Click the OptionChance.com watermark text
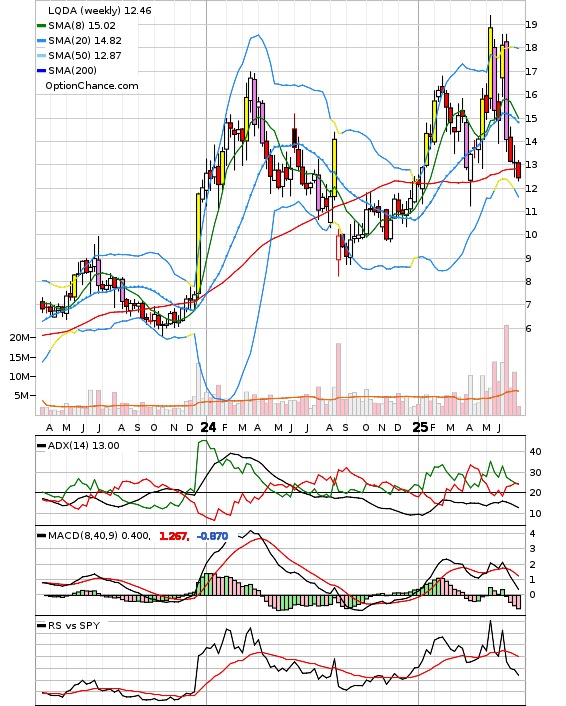This screenshot has width=566, height=706. [x=92, y=86]
